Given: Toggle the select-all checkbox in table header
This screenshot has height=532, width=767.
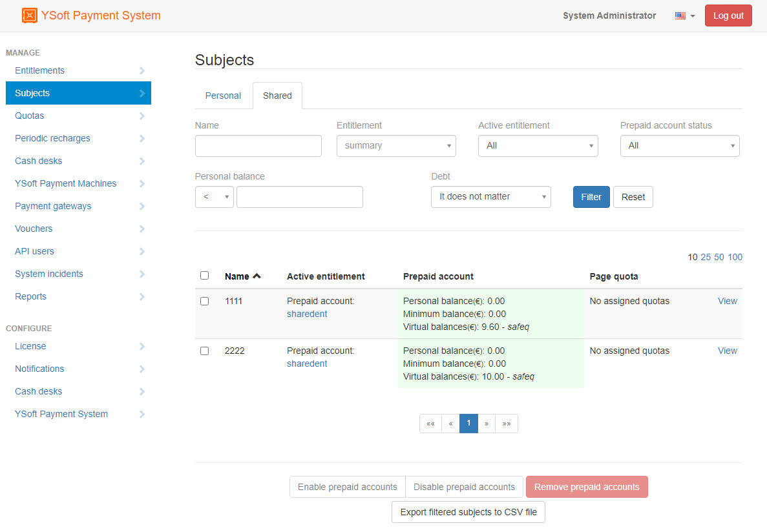Looking at the screenshot, I should point(205,276).
